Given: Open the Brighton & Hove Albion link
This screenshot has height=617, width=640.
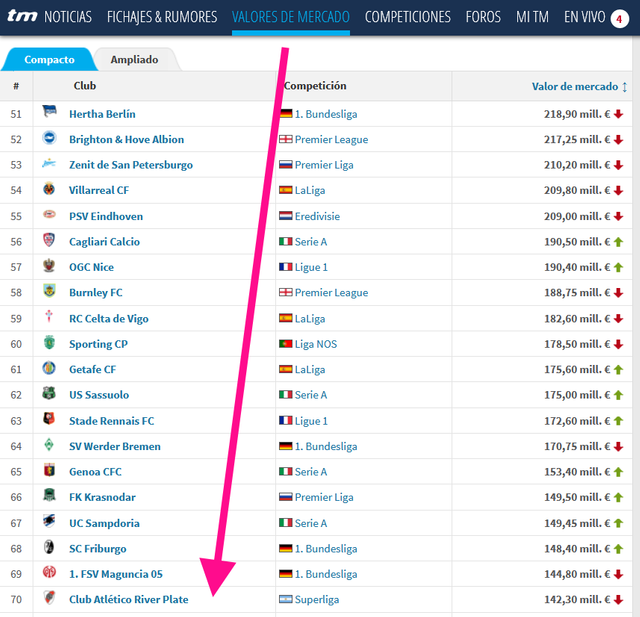Looking at the screenshot, I should pos(127,140).
